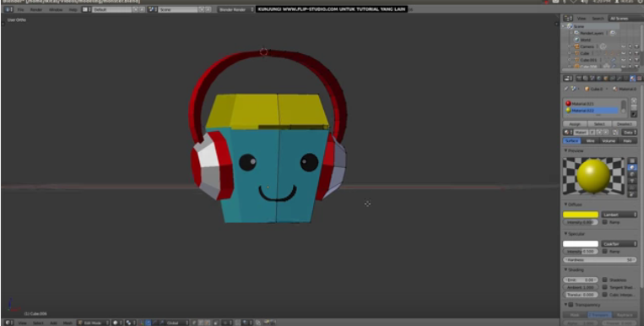The image size is (644, 326).
Task: Toggle Camera visibility eye in outliner
Action: (624, 46)
